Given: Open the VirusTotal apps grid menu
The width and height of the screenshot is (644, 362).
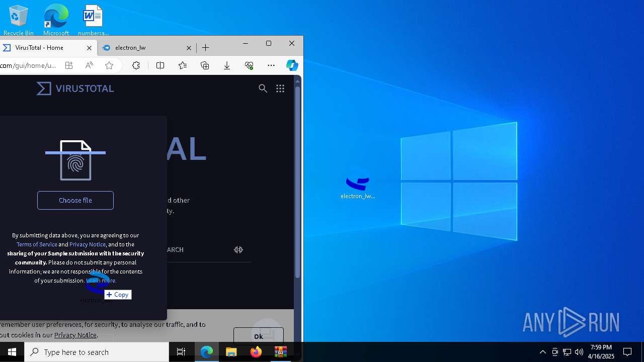Looking at the screenshot, I should (280, 88).
